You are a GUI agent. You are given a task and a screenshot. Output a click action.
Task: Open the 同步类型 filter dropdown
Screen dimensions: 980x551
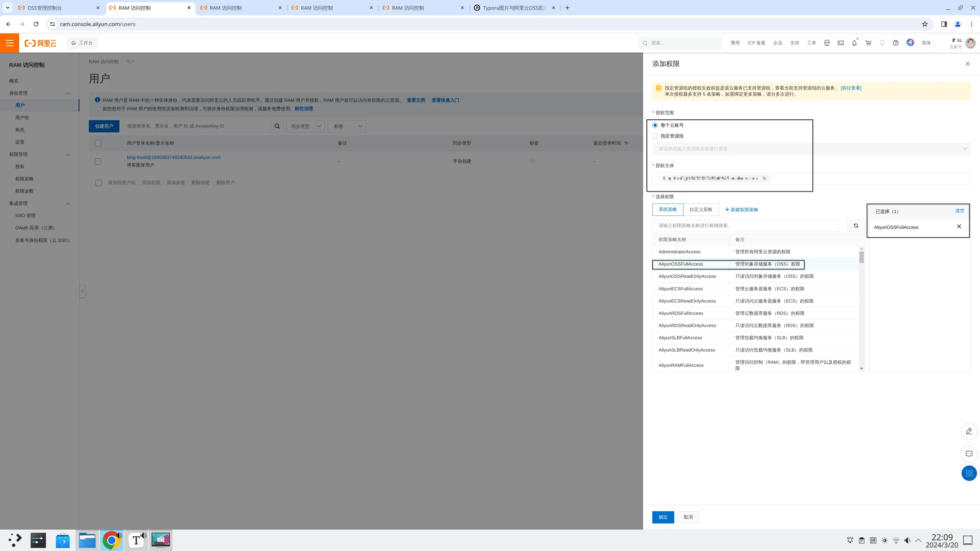pyautogui.click(x=305, y=126)
